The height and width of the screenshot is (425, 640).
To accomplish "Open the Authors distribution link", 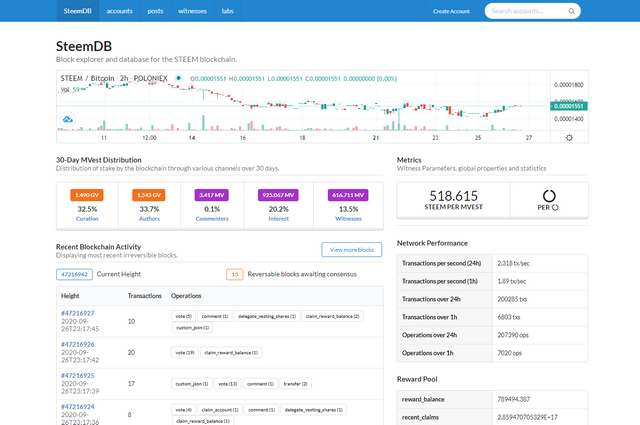I will (149, 219).
